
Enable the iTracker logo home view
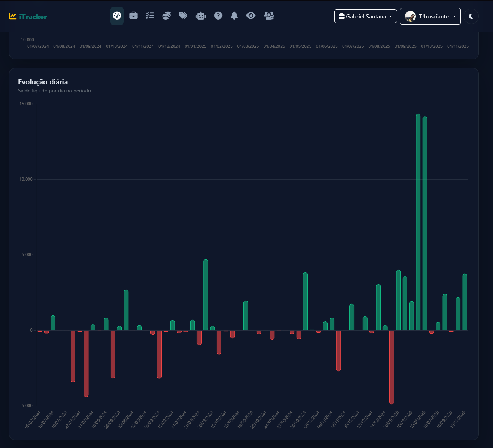(28, 16)
